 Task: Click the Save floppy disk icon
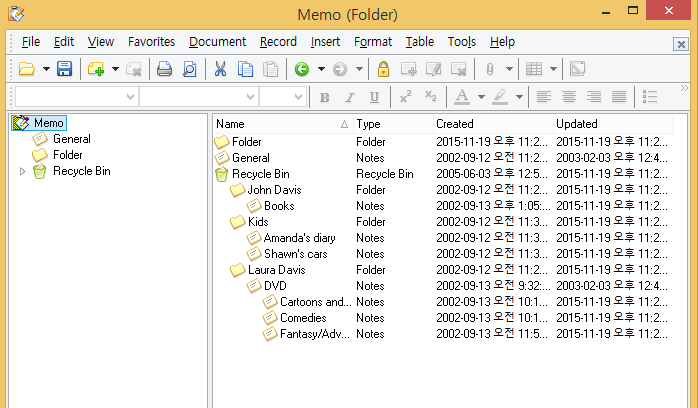[x=65, y=69]
